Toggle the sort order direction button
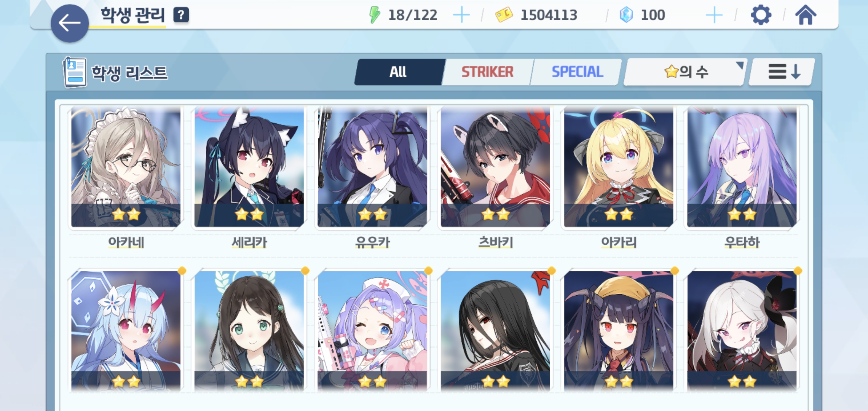The width and height of the screenshot is (868, 411). pos(783,72)
